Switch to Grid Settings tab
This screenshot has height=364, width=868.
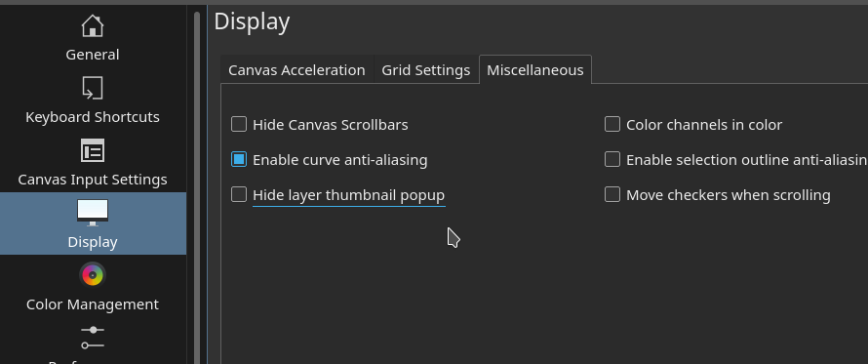pyautogui.click(x=425, y=70)
